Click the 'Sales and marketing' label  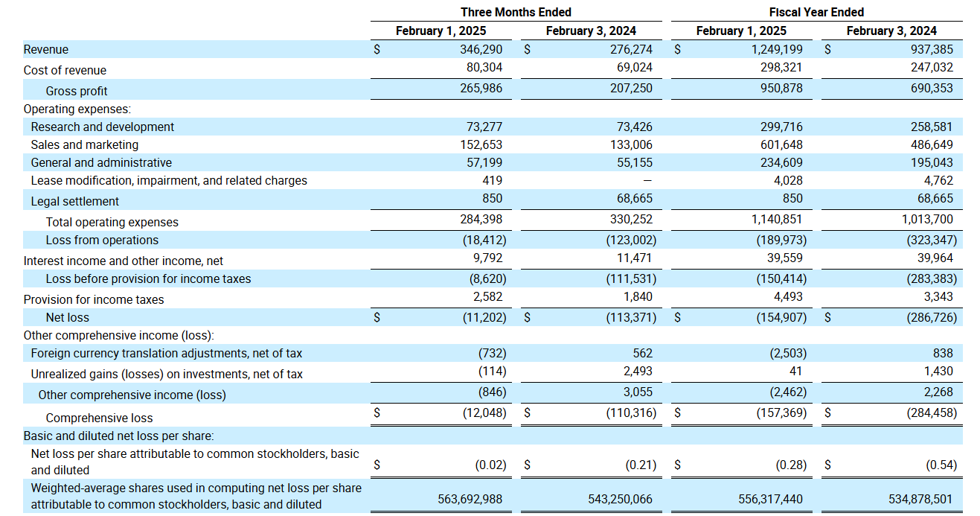coord(85,144)
